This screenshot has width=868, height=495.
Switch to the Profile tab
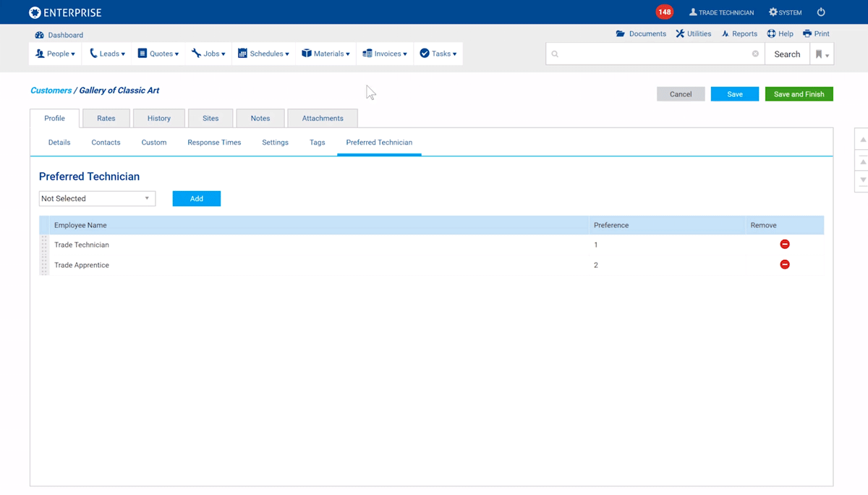coord(54,118)
